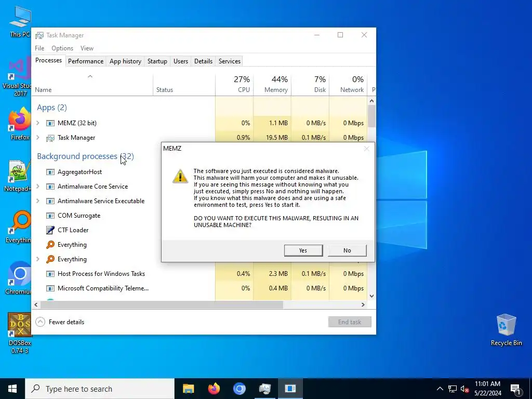Click the Host Process for Windows Tasks icon
Screen dimensions: 532x399
pyautogui.click(x=50, y=274)
